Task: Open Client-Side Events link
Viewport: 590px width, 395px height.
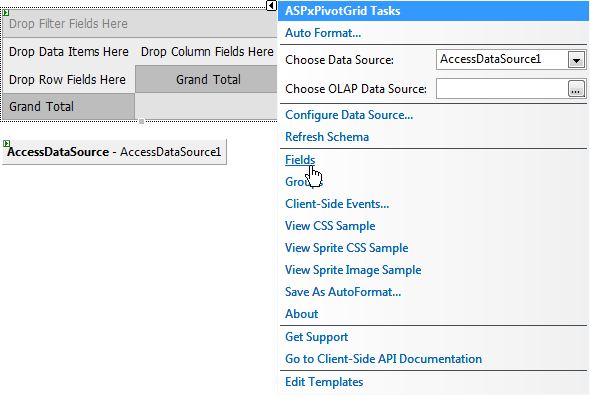Action: coord(337,204)
